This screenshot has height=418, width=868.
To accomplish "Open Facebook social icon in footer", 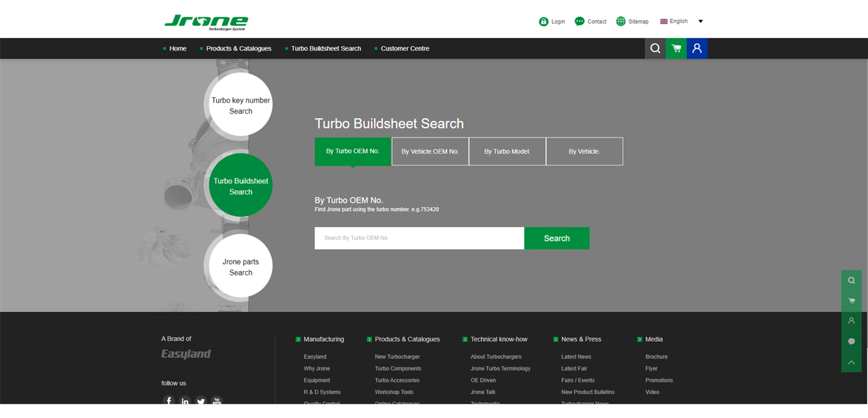I will point(169,400).
